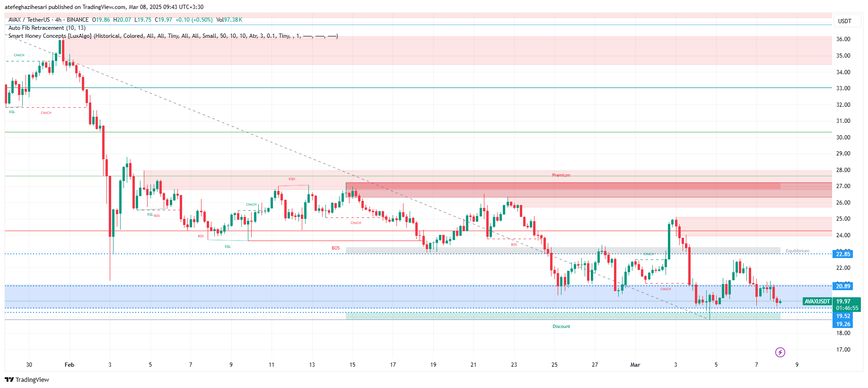Click the 25 date label on the time axis

tap(554, 365)
